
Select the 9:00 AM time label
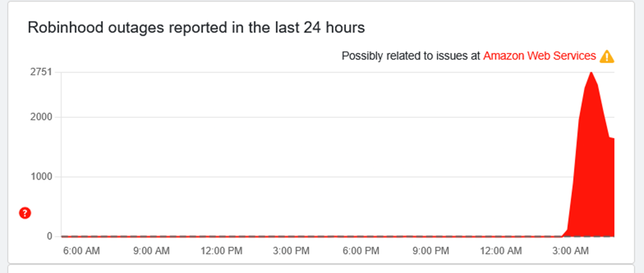pos(151,251)
